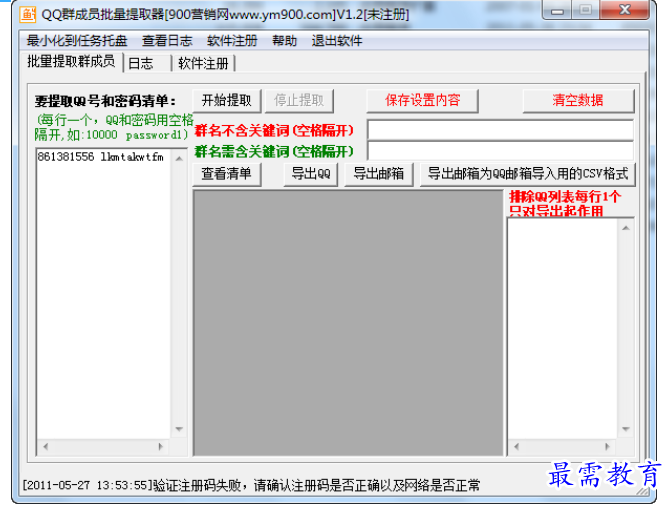
Task: Click left arrow of QQ list horizontal scrollbar
Action: click(x=46, y=447)
